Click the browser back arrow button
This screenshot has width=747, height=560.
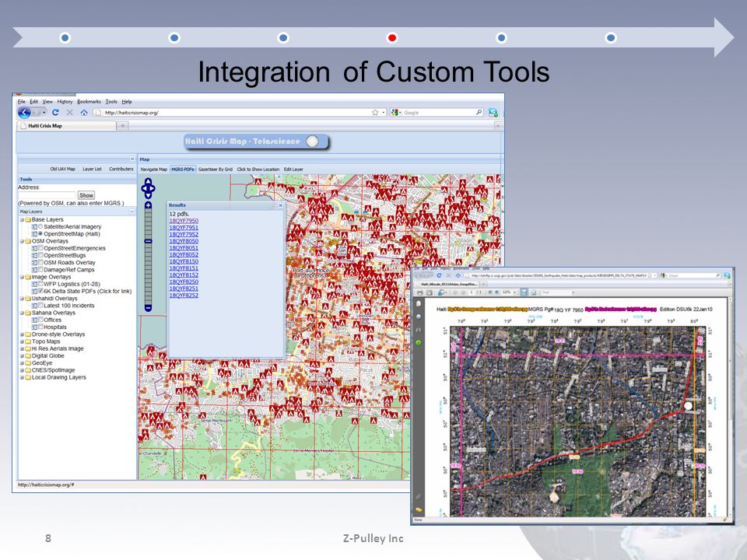click(24, 112)
